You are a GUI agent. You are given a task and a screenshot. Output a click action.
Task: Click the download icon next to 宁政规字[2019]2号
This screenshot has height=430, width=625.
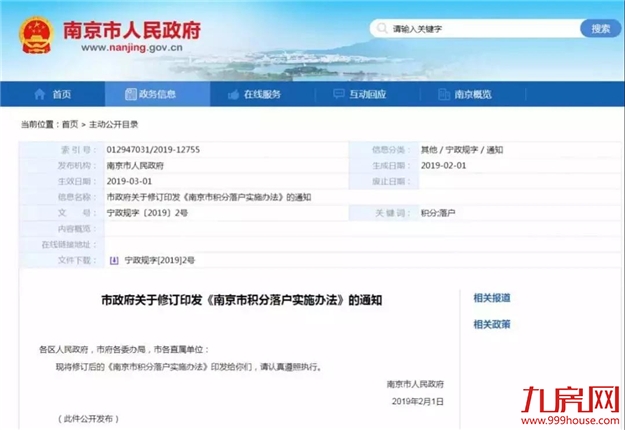(x=114, y=260)
